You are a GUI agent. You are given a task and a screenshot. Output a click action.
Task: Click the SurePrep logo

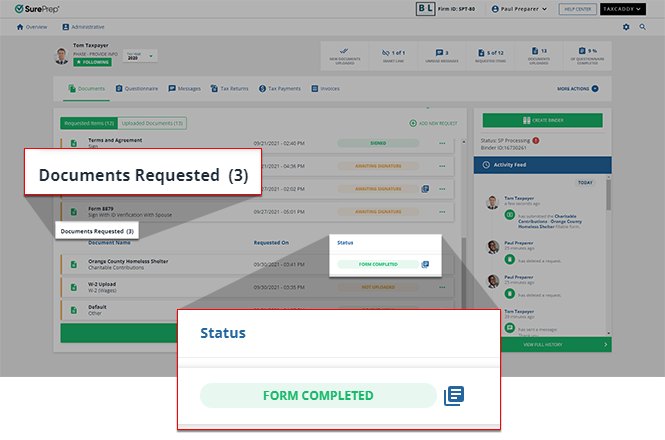pos(37,9)
